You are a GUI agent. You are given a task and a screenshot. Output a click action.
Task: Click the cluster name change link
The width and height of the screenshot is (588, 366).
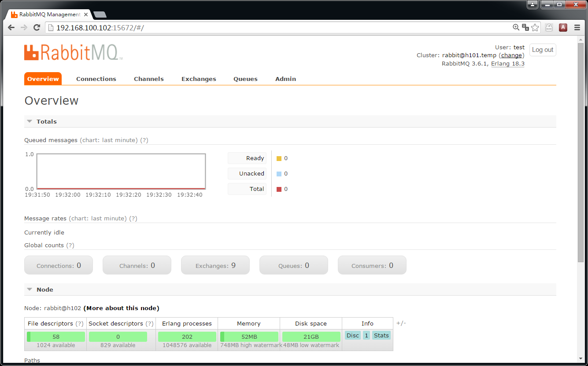click(511, 55)
